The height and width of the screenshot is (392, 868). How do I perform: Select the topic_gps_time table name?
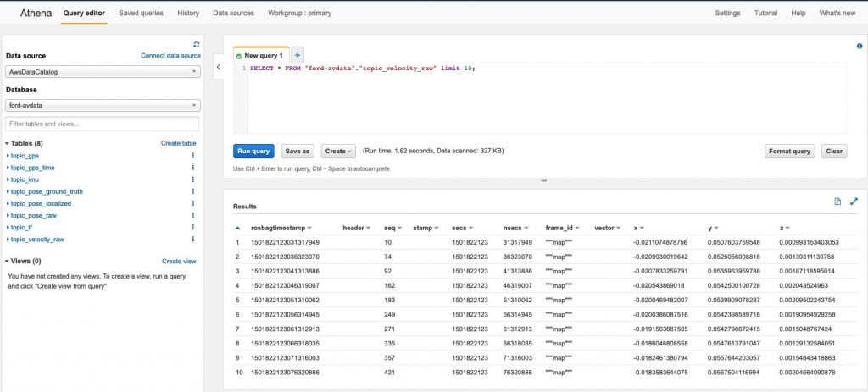coord(33,168)
